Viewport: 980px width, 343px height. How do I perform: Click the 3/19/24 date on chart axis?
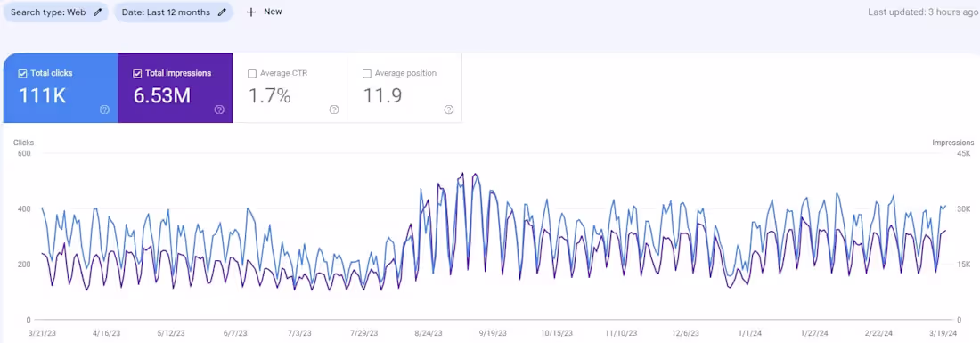943,333
